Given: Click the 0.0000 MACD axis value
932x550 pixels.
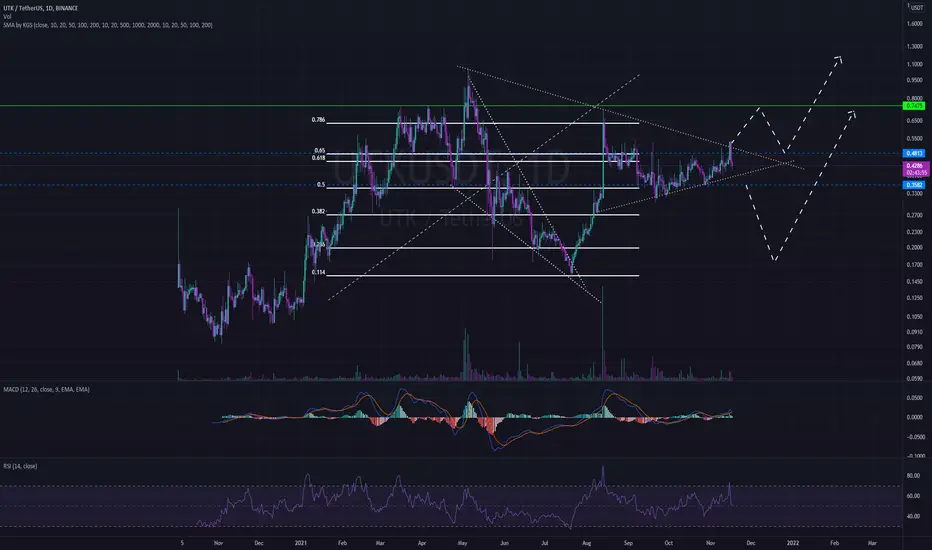Looking at the screenshot, I should click(915, 417).
